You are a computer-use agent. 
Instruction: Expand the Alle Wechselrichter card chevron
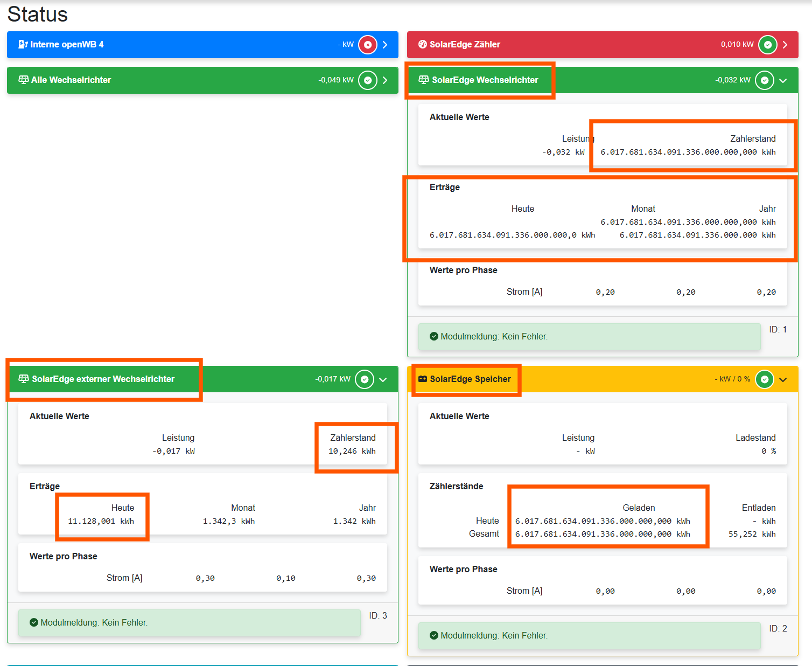click(x=385, y=80)
